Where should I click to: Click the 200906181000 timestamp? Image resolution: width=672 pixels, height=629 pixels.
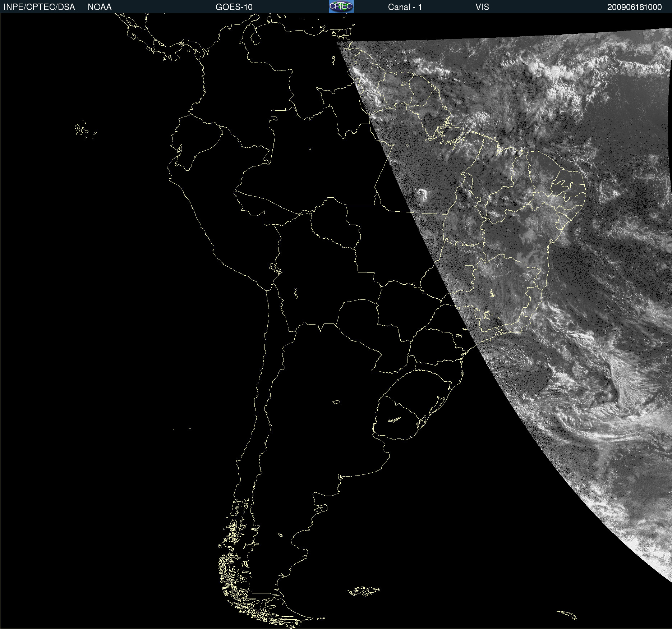(x=634, y=7)
